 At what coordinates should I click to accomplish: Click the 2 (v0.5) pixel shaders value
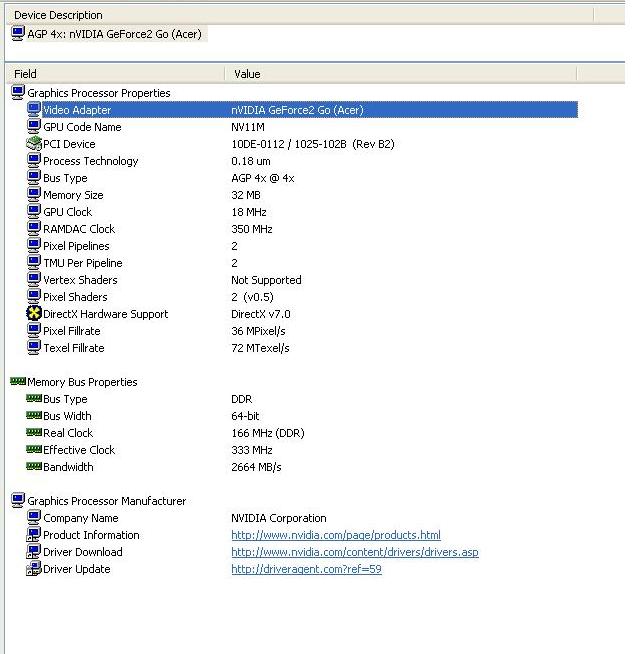[252, 297]
